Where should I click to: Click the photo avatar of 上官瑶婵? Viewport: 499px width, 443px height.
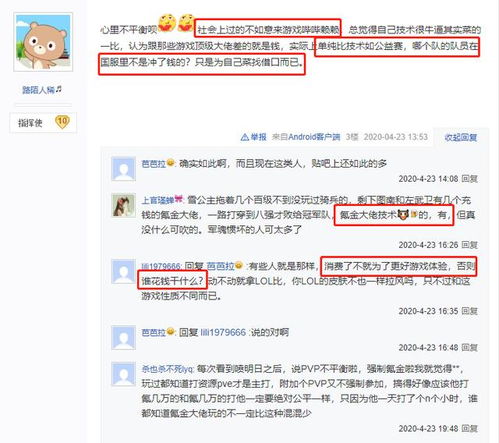124,205
